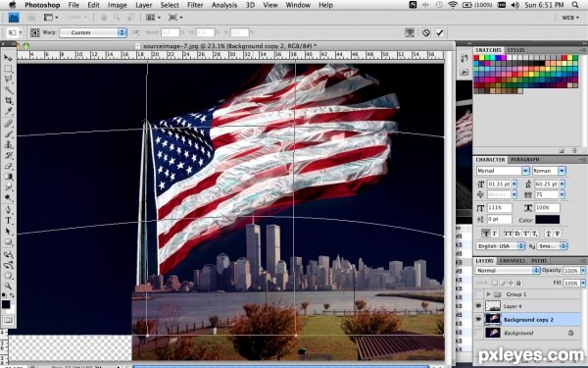Screen dimensions: 588x368
Task: Switch to the Channels tab
Action: pos(513,261)
